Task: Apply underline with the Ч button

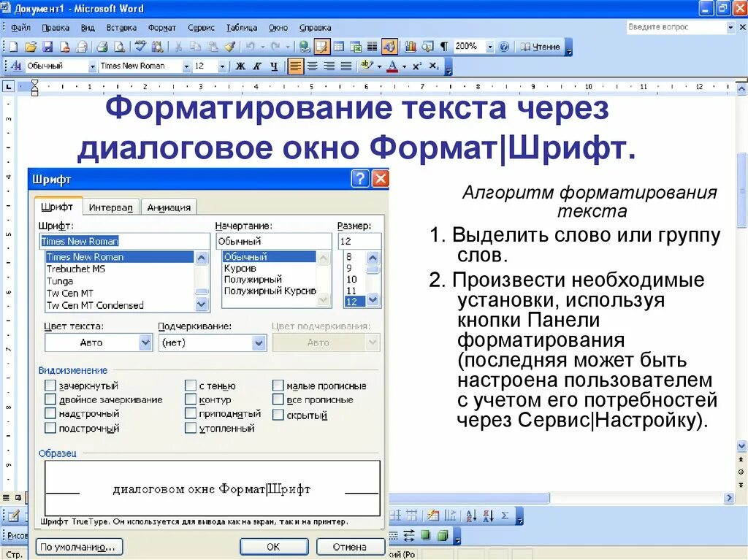Action: coord(274,66)
